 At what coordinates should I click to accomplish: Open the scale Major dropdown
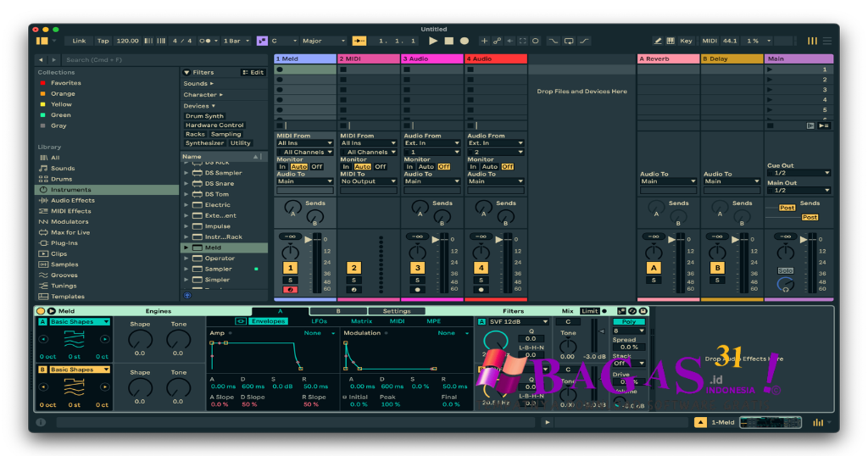tap(323, 41)
